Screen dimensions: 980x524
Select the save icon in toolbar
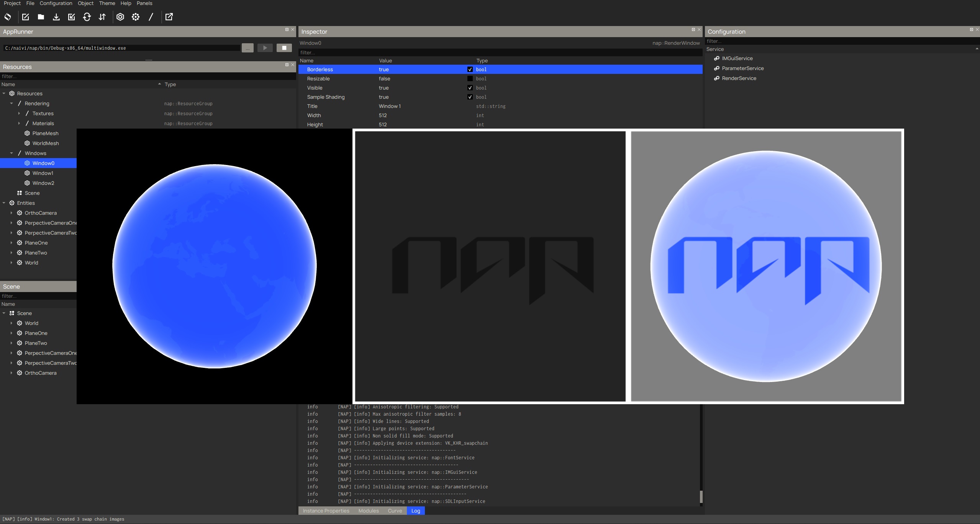tap(55, 17)
